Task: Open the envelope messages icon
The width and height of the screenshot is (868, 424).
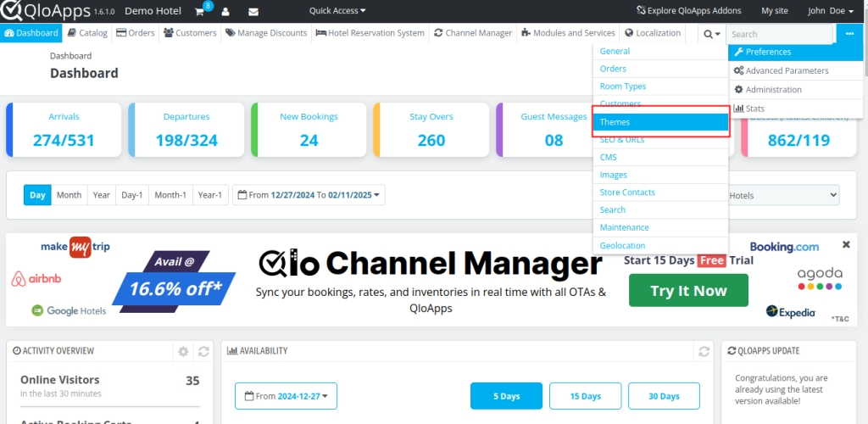Action: click(x=253, y=12)
